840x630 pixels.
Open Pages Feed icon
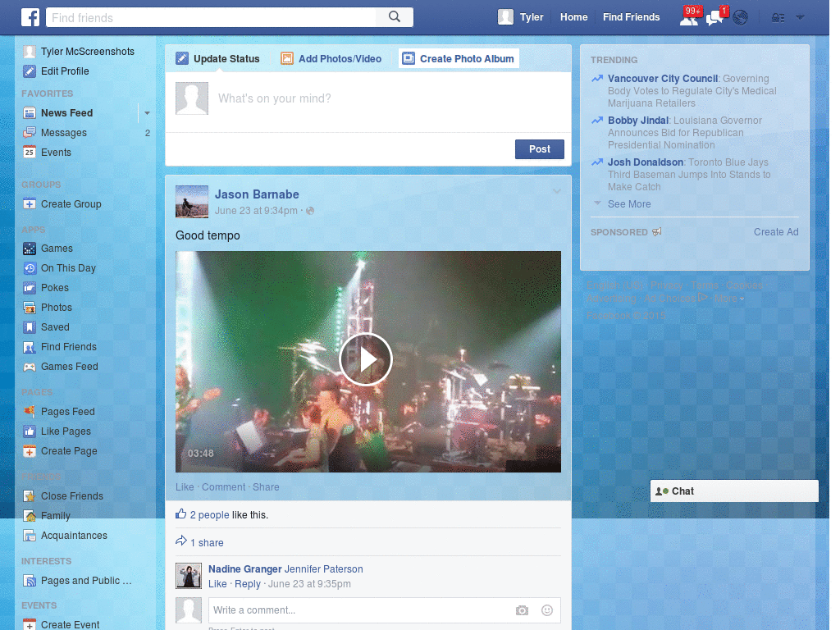30,412
